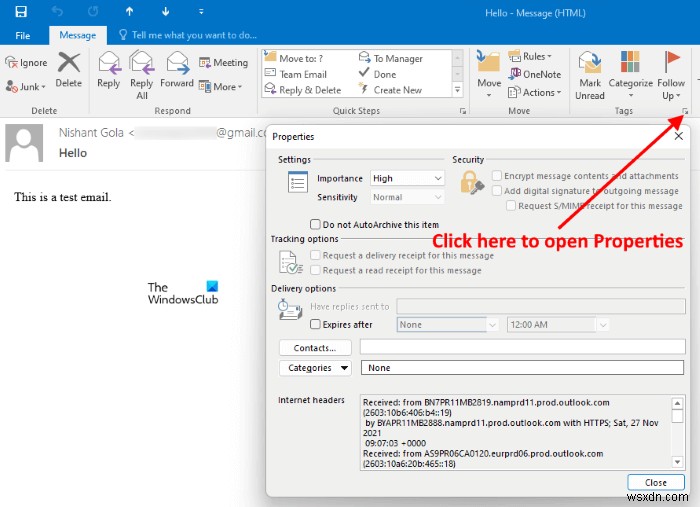Toggle Request a read receipt checkbox
This screenshot has width=700, height=507.
(x=315, y=270)
